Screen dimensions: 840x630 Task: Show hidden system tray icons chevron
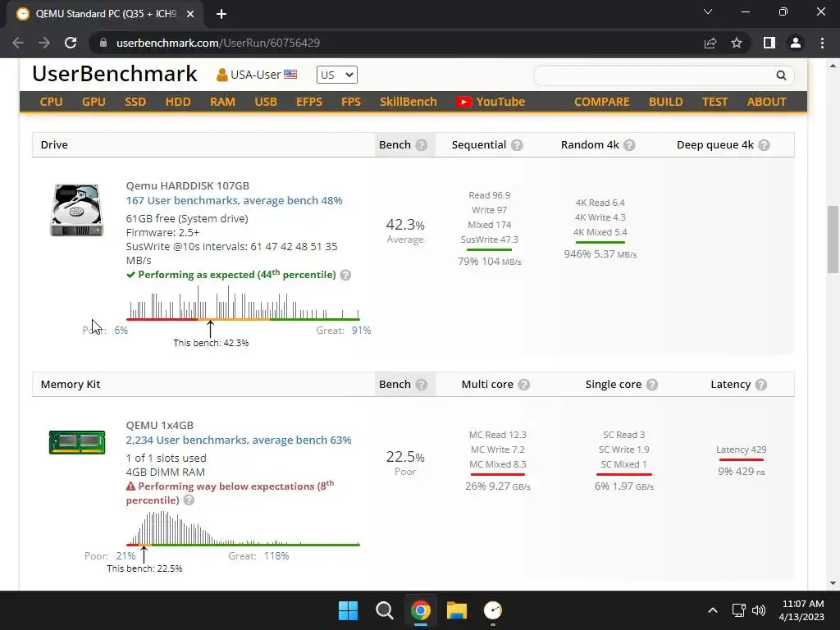click(x=713, y=610)
